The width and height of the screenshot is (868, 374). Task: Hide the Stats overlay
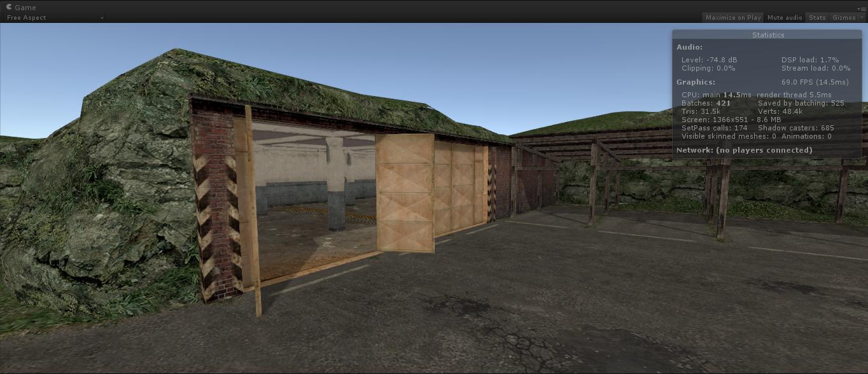(x=816, y=18)
